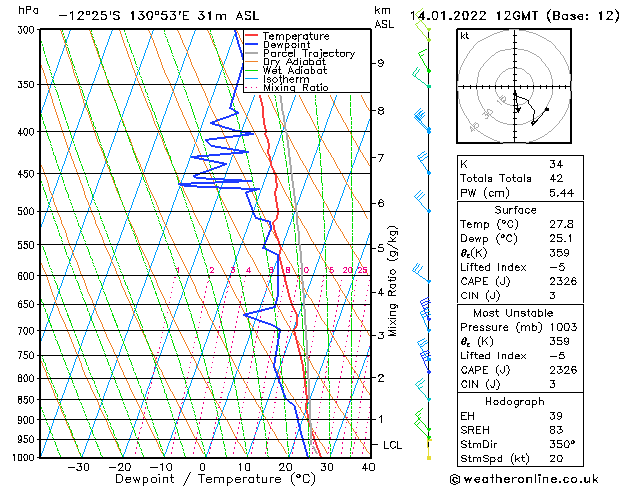Image resolution: width=629 pixels, height=486 pixels.
Task: Click the hodograph wind plot
Action: click(514, 86)
